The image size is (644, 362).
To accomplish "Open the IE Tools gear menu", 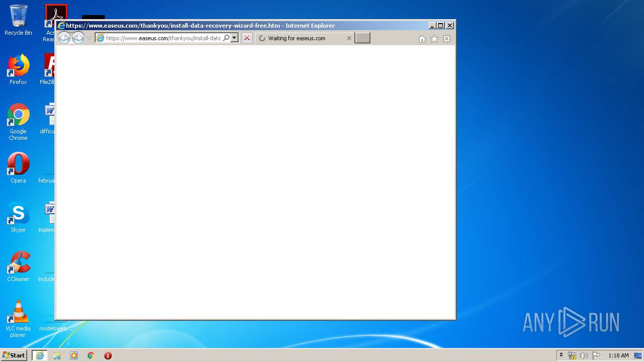I will [447, 39].
